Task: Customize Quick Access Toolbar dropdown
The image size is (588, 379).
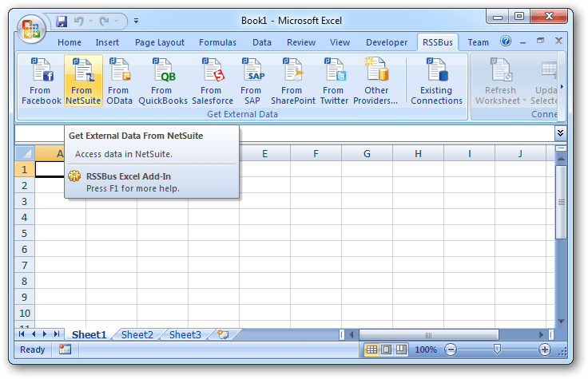Action: coord(136,21)
